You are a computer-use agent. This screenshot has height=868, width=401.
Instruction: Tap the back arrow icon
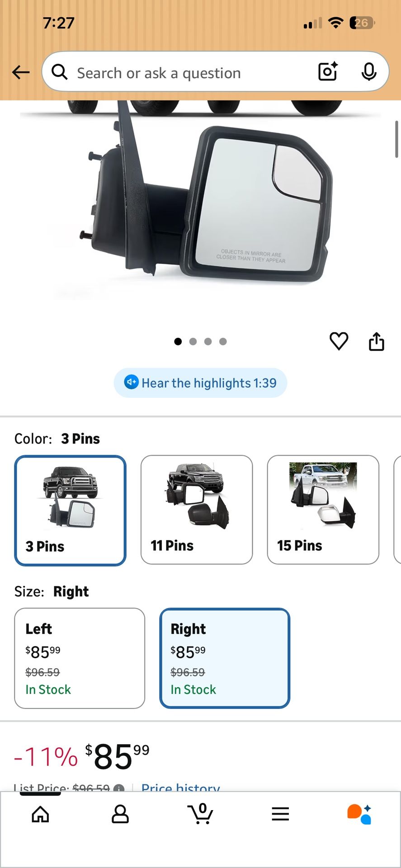click(21, 72)
